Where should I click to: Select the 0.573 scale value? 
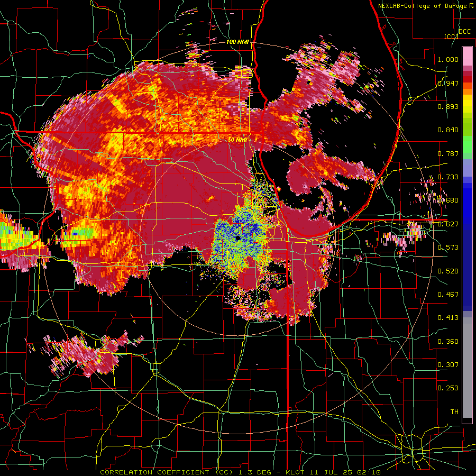[448, 248]
